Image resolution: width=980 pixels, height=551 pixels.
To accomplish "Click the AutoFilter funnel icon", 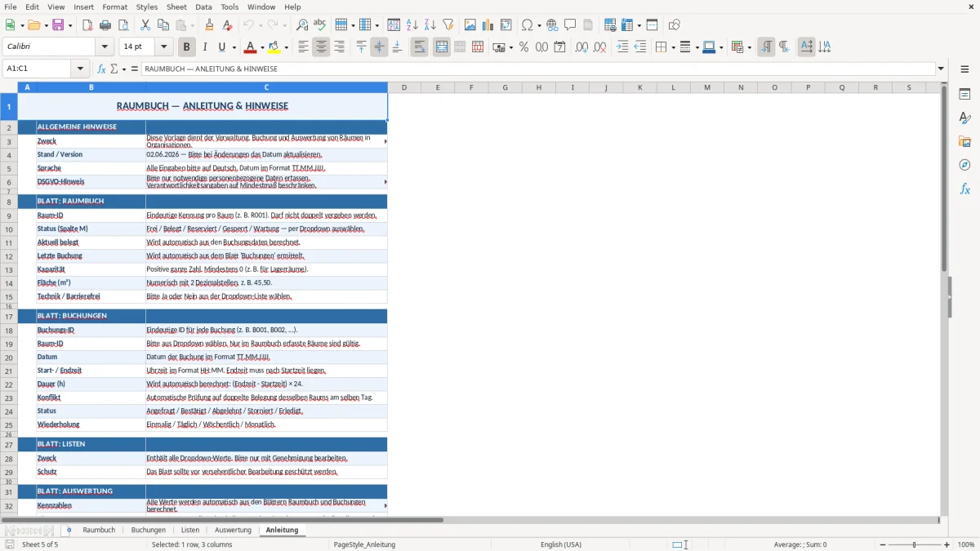I will pyautogui.click(x=448, y=25).
